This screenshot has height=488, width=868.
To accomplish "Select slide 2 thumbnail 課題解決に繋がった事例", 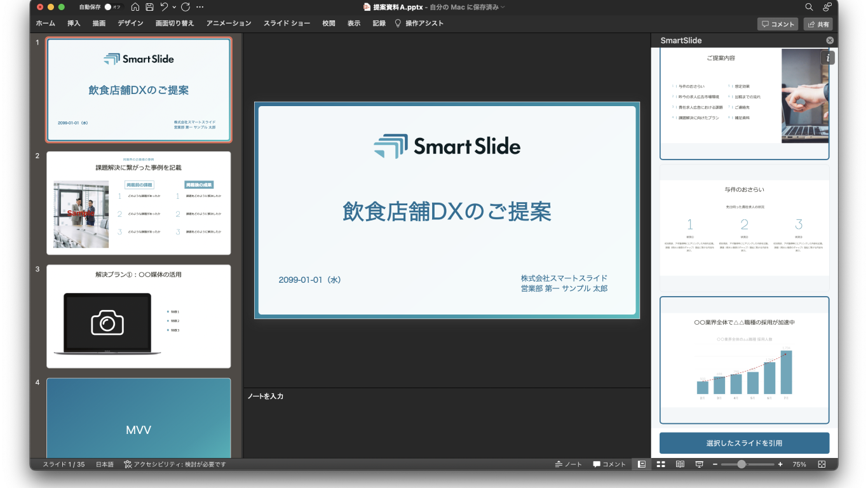I will (x=139, y=203).
